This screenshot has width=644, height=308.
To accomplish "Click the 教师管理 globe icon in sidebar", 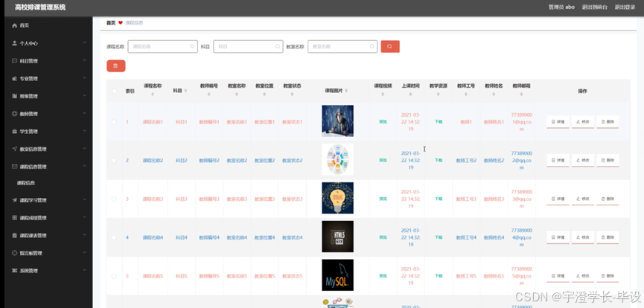I will [15, 114].
